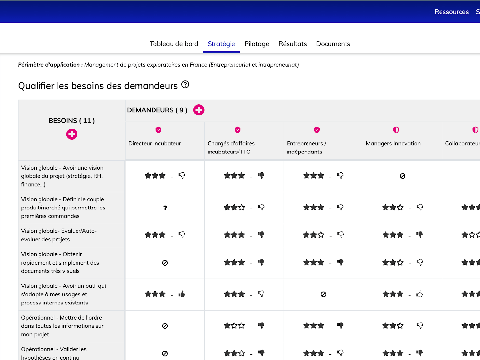Click status badge above Entrepreneurs / indépendants column

pyautogui.click(x=317, y=130)
